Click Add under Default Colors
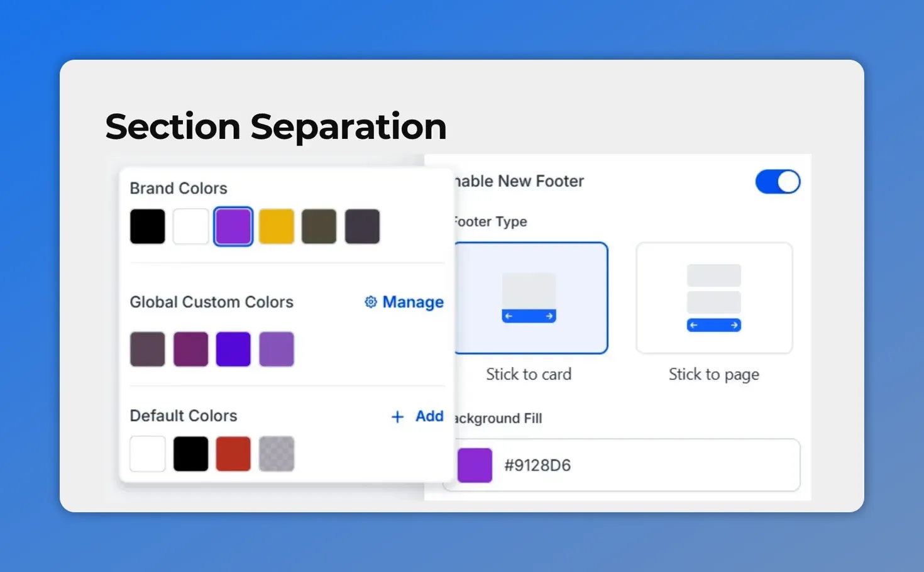 (429, 416)
